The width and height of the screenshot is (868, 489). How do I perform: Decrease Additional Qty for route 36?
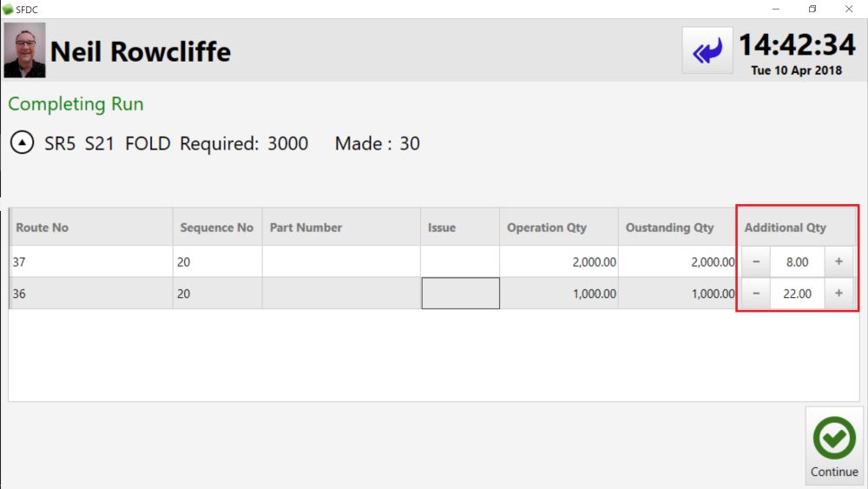(x=756, y=294)
